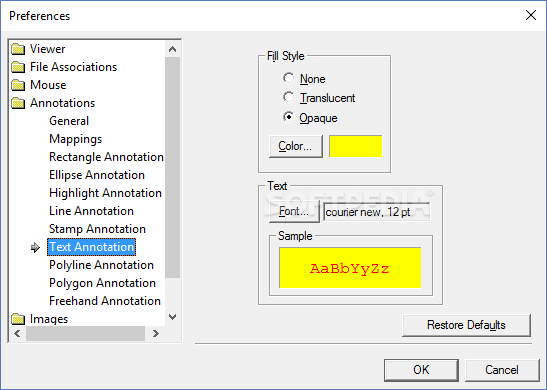The image size is (547, 390).
Task: Click the tree scroll down arrow
Action: pyautogui.click(x=172, y=317)
